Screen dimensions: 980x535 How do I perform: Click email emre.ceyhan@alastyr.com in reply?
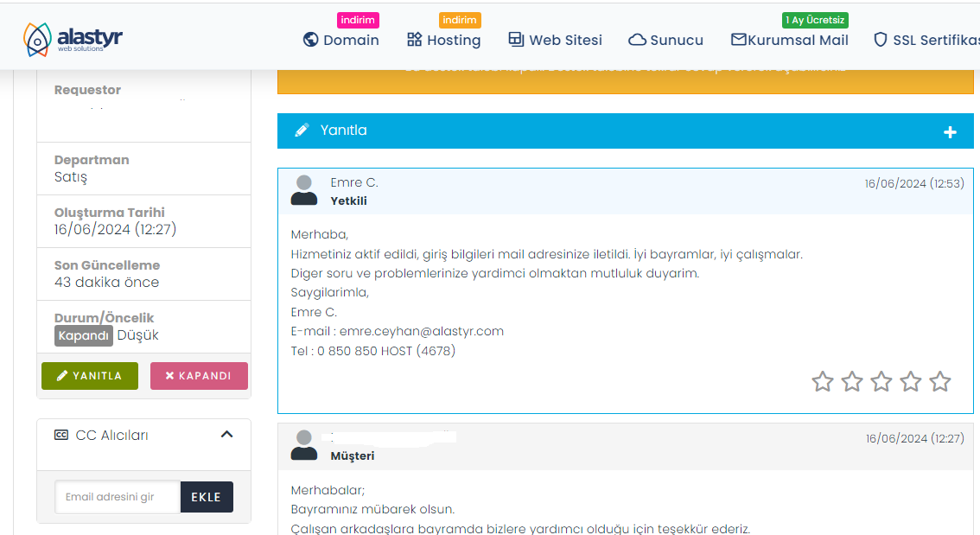[421, 331]
